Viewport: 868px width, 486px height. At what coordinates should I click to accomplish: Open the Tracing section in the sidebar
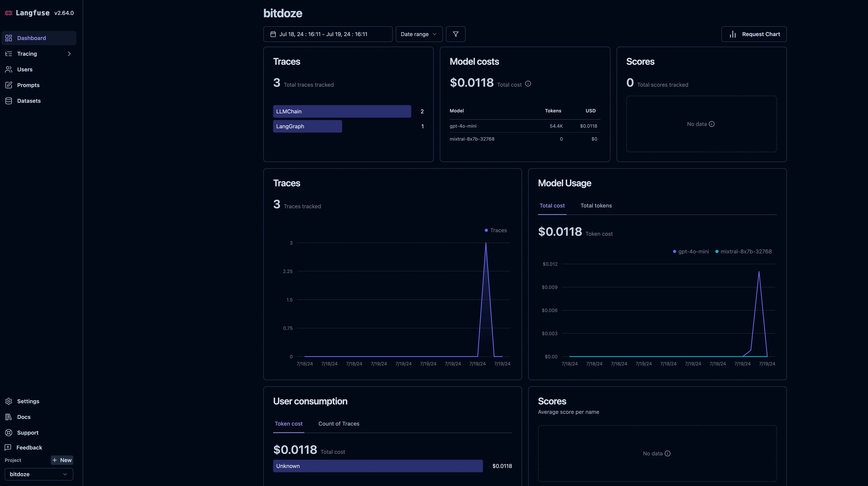coord(27,54)
